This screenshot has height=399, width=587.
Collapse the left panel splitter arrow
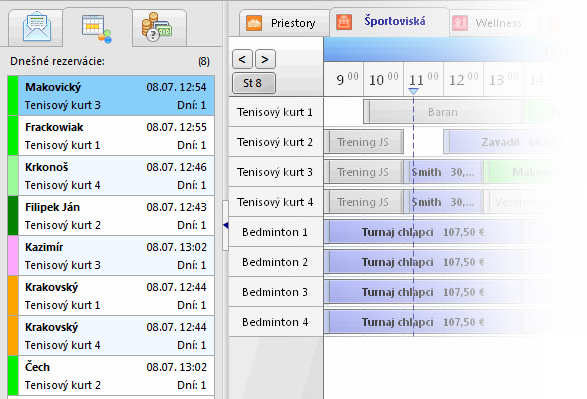click(225, 225)
